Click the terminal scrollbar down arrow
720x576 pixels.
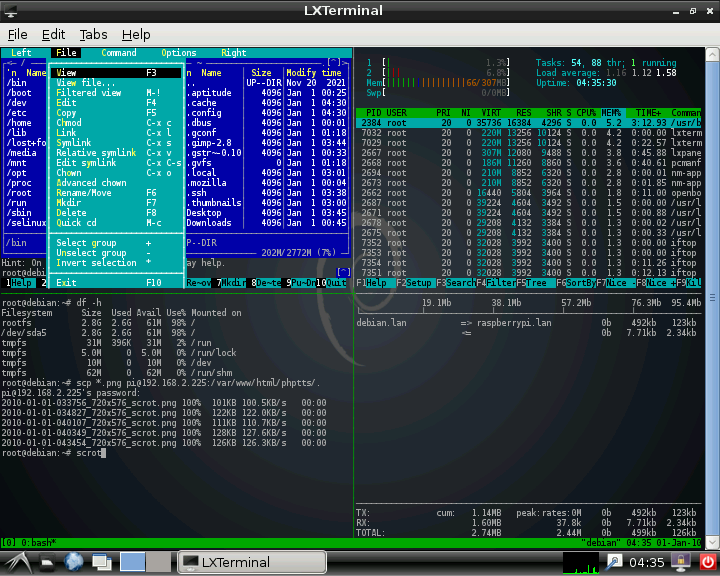pos(712,542)
